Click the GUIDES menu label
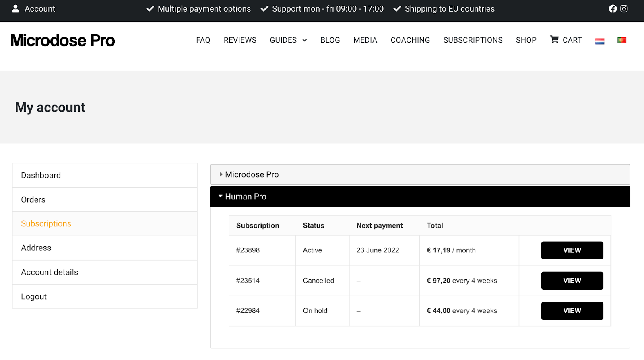The width and height of the screenshot is (644, 360). pyautogui.click(x=283, y=40)
